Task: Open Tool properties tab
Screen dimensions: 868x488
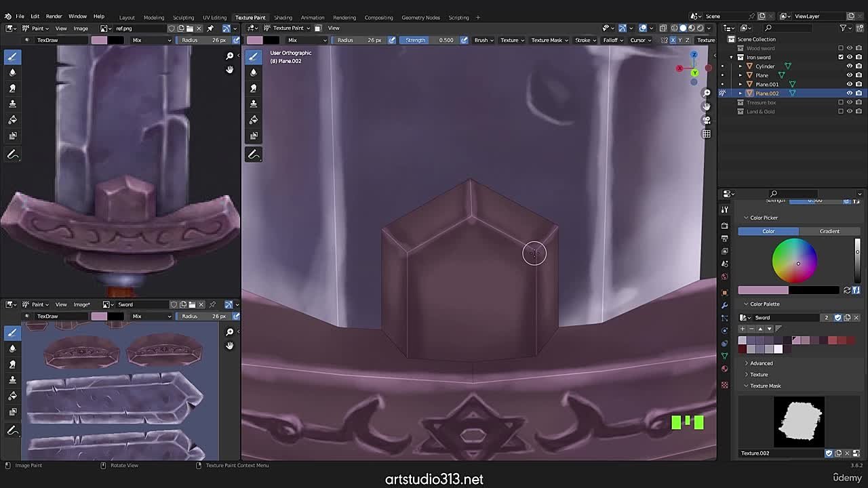Action: (725, 210)
